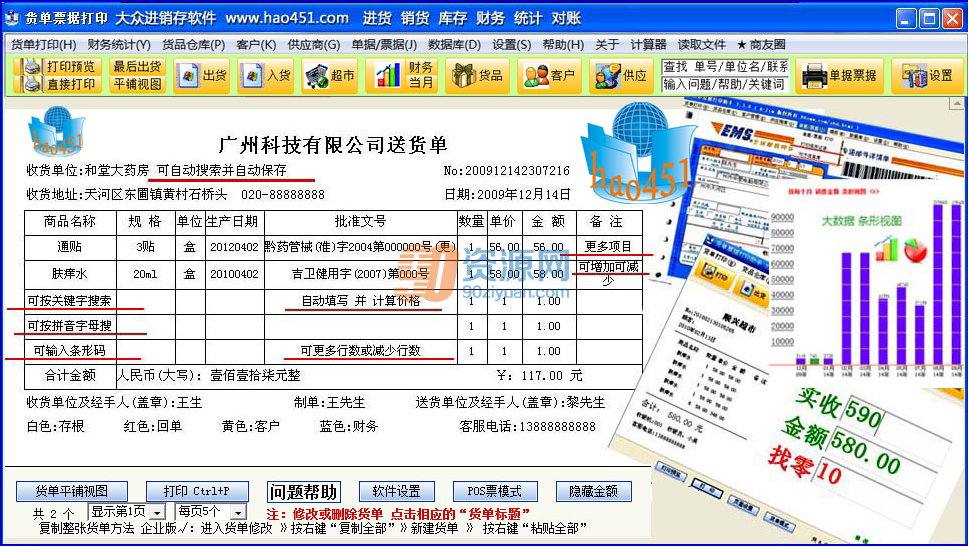The height and width of the screenshot is (547, 969).
Task: Minimize the application window
Action: [x=906, y=19]
